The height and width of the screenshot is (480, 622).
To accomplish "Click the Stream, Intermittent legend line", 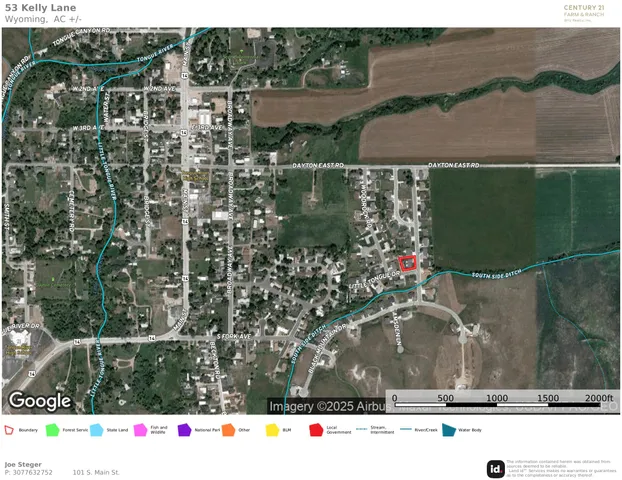I will point(361,429).
